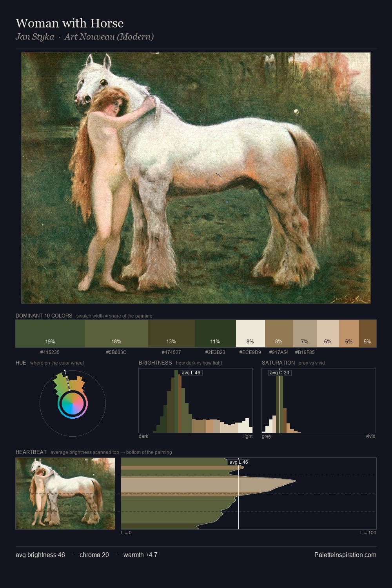Click the avg C 20 saturation label
This screenshot has width=392, height=588.
point(279,373)
